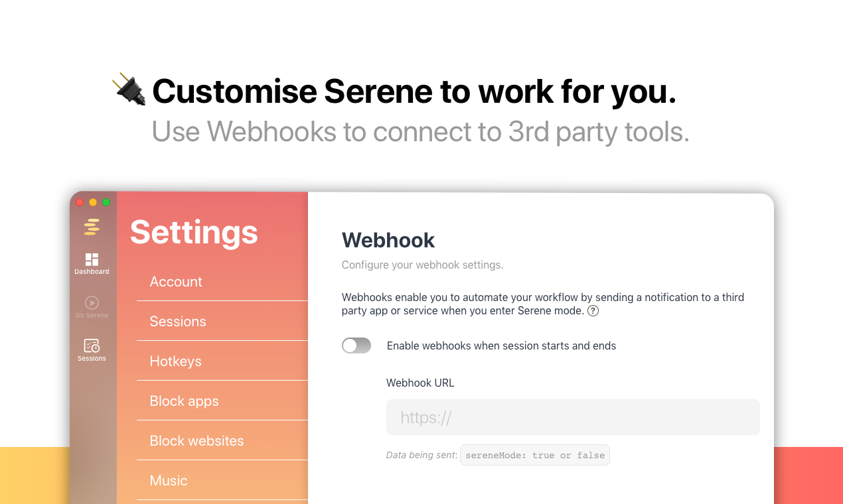Viewport: 843px width, 504px height.
Task: Toggle the enable webhooks switch
Action: [356, 346]
